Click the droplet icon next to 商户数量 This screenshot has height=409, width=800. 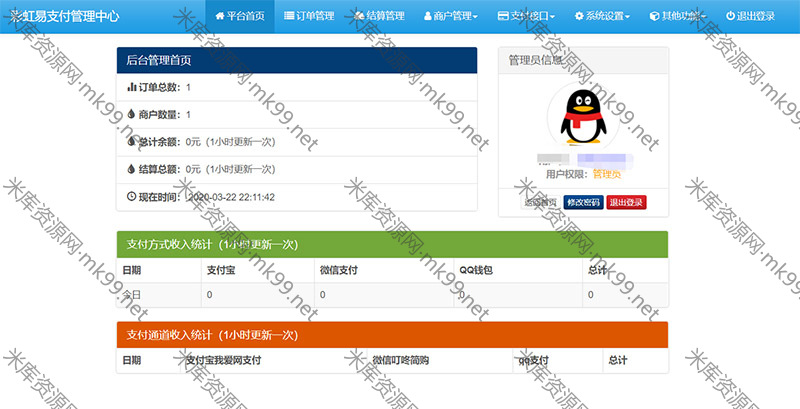pyautogui.click(x=131, y=115)
